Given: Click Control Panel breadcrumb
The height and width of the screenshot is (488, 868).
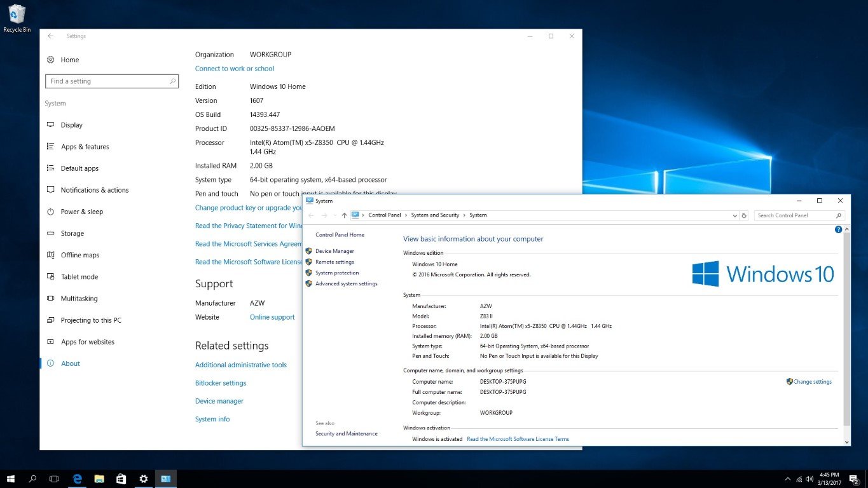Looking at the screenshot, I should 385,215.
